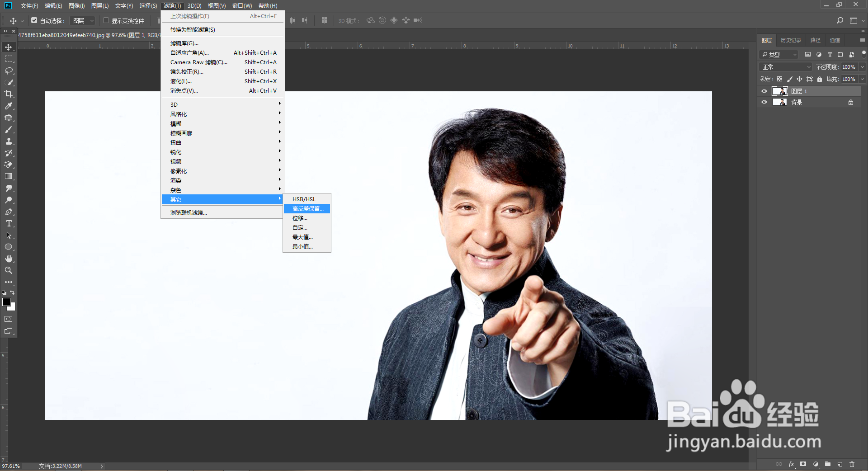Add a layer mask
This screenshot has height=471, width=868.
tap(803, 464)
